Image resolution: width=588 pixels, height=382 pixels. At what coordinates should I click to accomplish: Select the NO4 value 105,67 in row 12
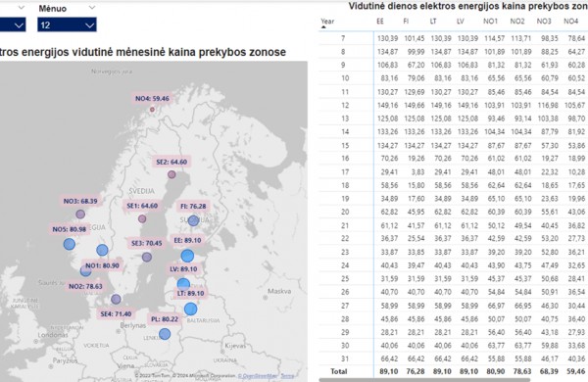pos(575,106)
